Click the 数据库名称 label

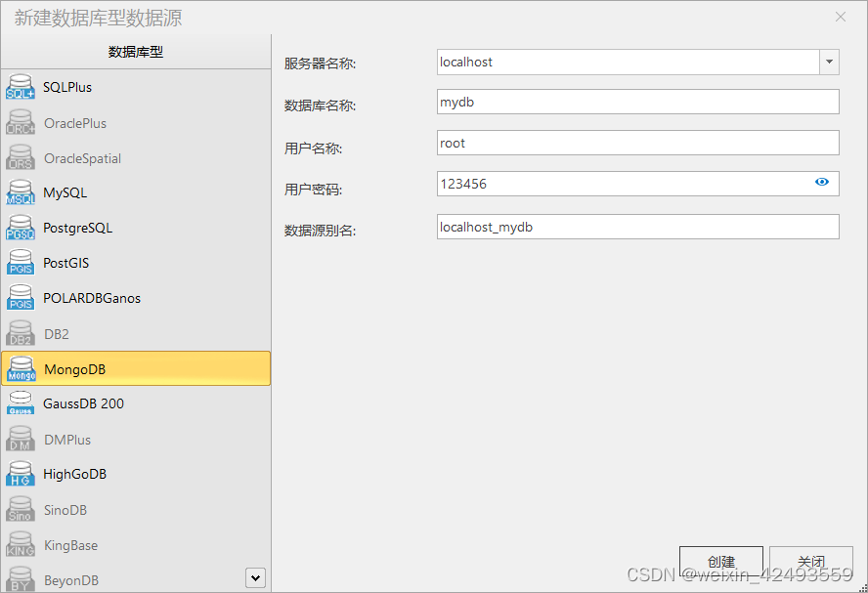point(320,106)
